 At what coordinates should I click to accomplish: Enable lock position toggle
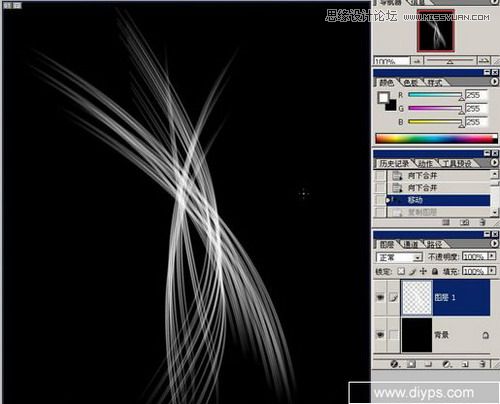click(x=423, y=271)
